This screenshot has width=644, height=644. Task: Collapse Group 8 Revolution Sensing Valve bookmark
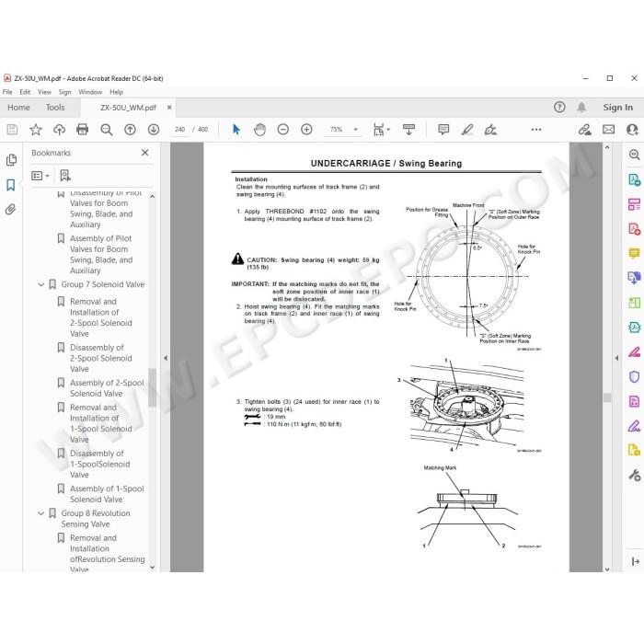click(x=41, y=513)
